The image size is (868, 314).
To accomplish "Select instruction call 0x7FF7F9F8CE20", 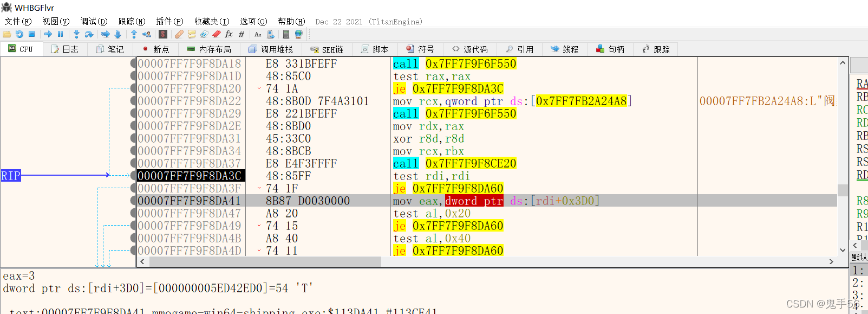I will pos(454,163).
